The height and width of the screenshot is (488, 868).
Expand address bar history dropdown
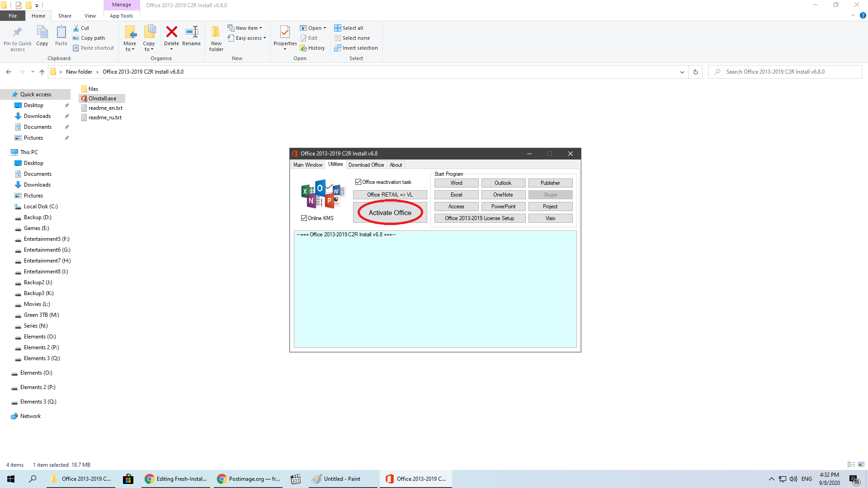point(682,72)
